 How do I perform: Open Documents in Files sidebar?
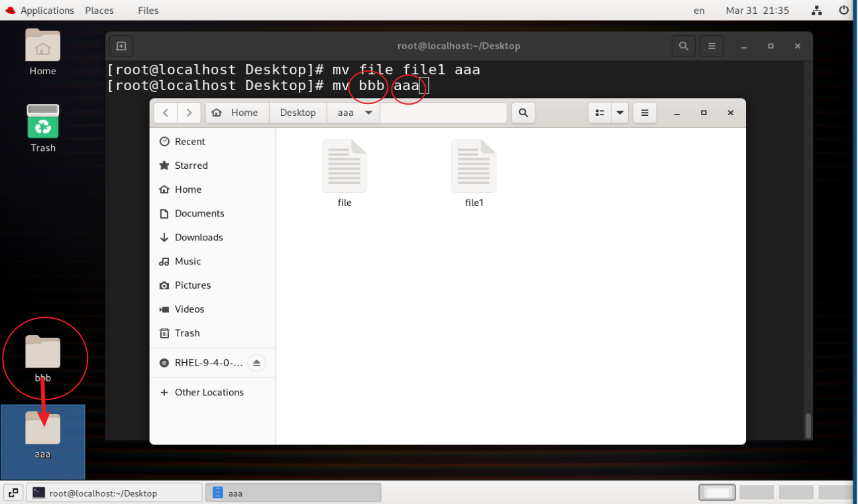(213, 213)
